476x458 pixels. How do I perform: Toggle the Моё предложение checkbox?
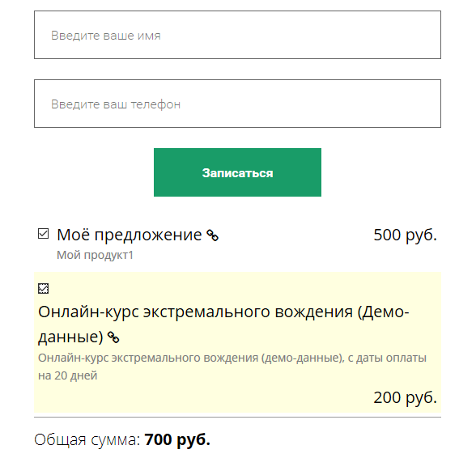tap(43, 234)
